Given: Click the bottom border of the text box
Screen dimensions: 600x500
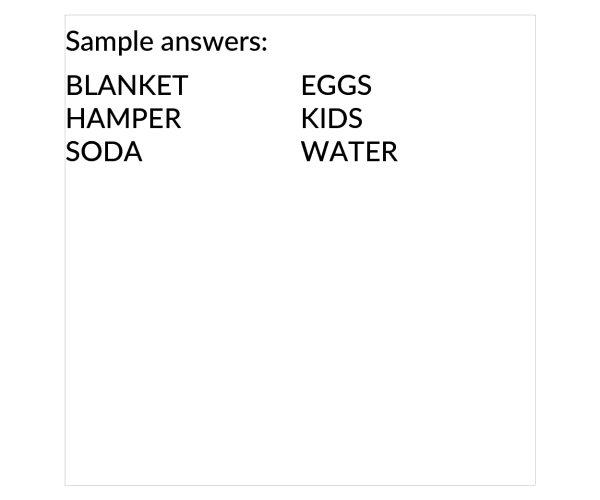Looking at the screenshot, I should 300,485.
